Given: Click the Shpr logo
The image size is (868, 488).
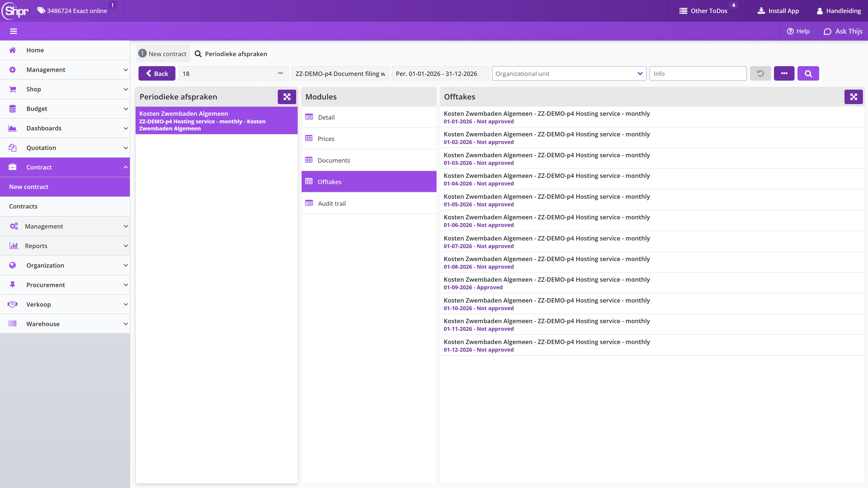Looking at the screenshot, I should point(15,11).
